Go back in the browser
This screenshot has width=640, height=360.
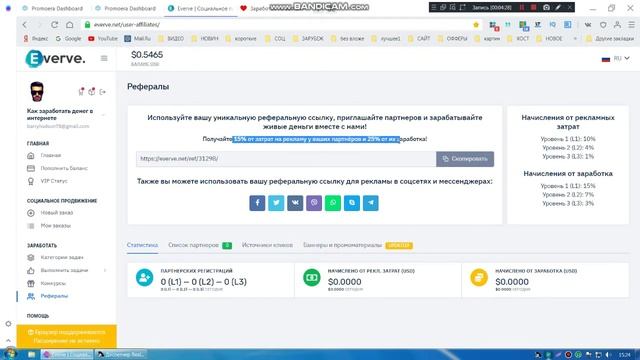[25, 25]
